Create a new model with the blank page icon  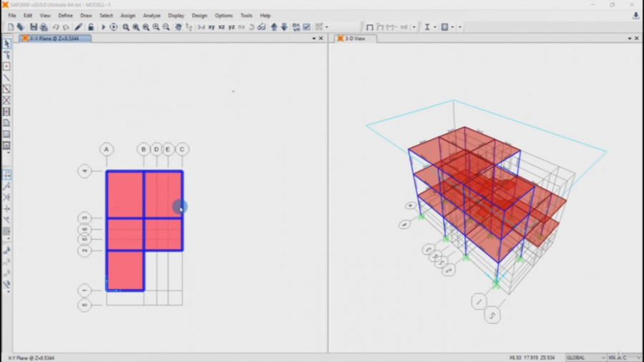pos(11,27)
